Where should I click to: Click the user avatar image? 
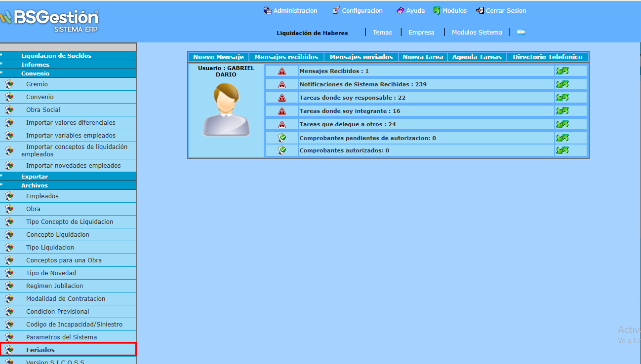(x=226, y=109)
